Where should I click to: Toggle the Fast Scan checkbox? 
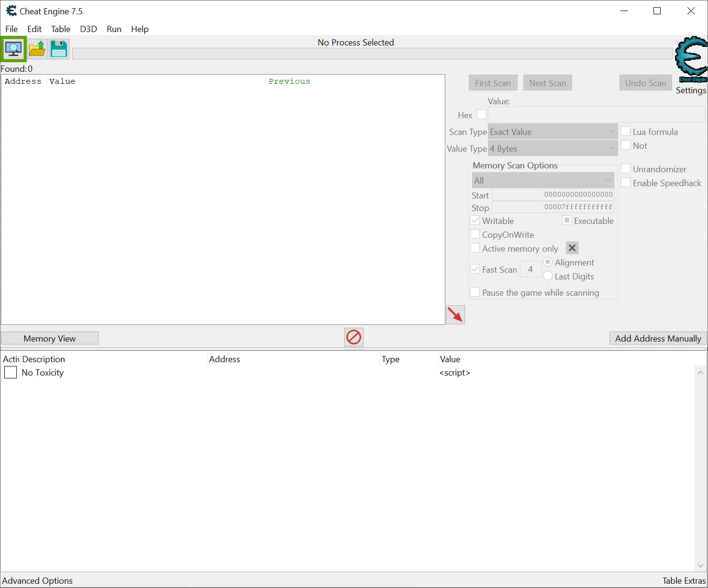(x=475, y=269)
